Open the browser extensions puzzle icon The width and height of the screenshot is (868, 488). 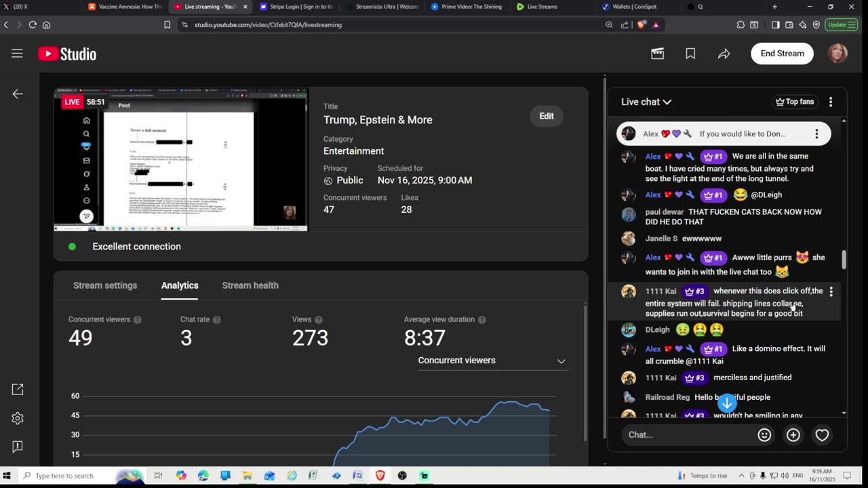[x=741, y=24]
